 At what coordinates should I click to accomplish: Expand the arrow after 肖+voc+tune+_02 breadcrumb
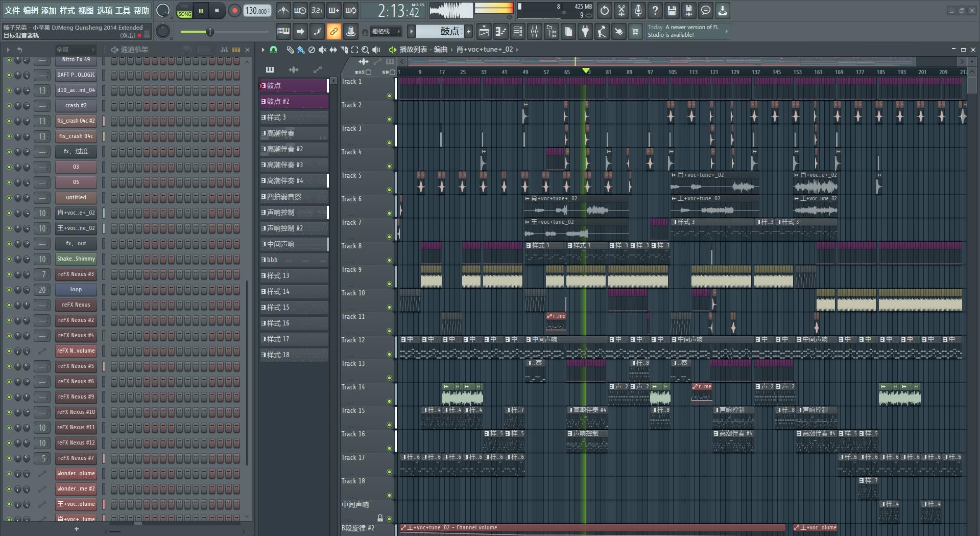click(x=517, y=50)
